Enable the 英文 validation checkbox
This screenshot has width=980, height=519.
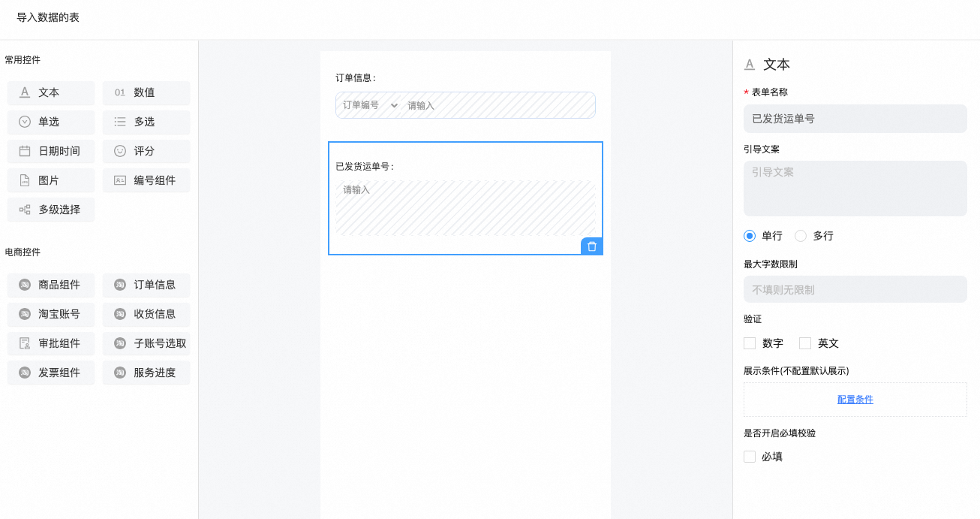click(805, 343)
